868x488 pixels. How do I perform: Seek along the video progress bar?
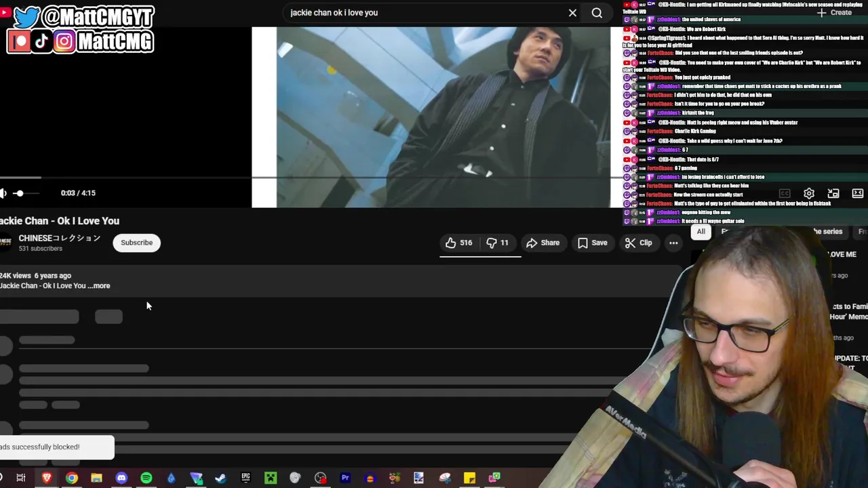coord(312,178)
